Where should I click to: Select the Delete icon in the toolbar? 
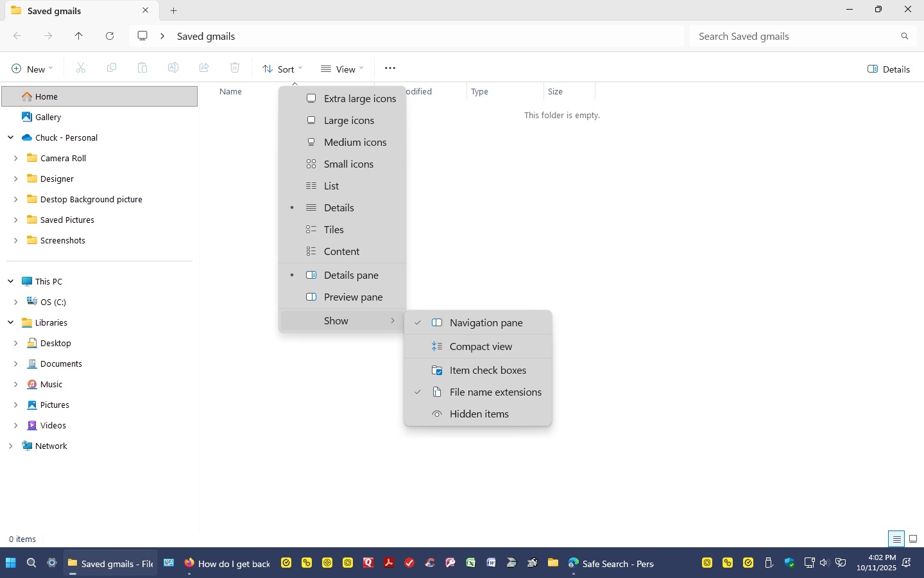click(235, 67)
